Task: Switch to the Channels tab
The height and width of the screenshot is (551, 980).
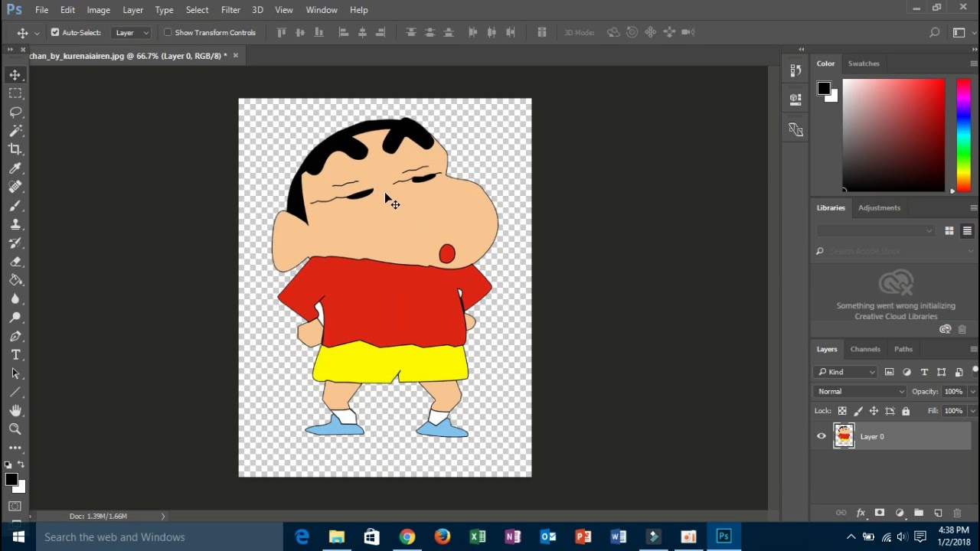Action: click(x=865, y=349)
